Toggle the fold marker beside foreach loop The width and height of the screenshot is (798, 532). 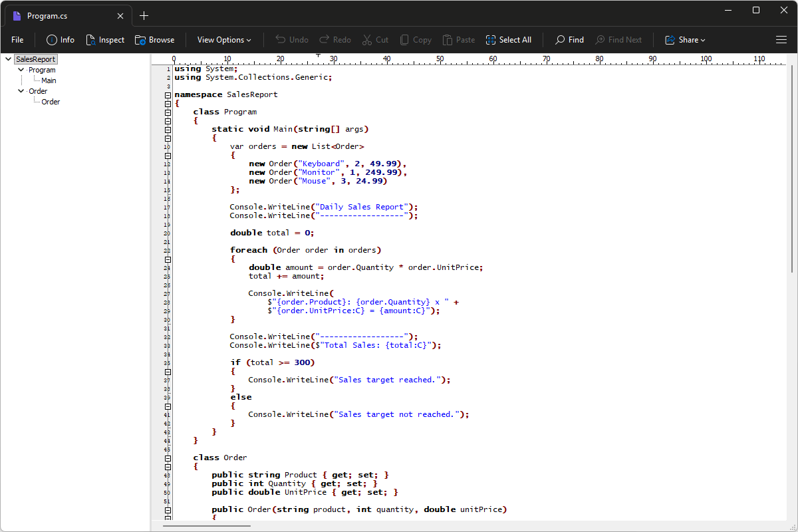[x=168, y=251]
